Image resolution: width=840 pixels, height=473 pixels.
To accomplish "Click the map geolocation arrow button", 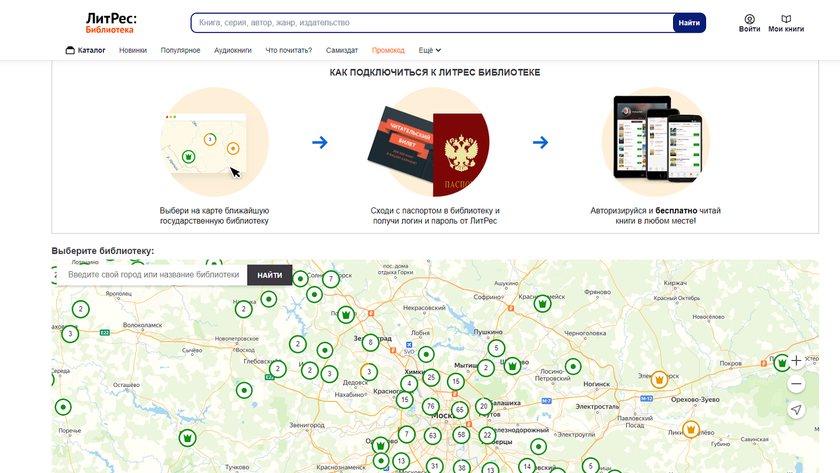I will click(796, 410).
